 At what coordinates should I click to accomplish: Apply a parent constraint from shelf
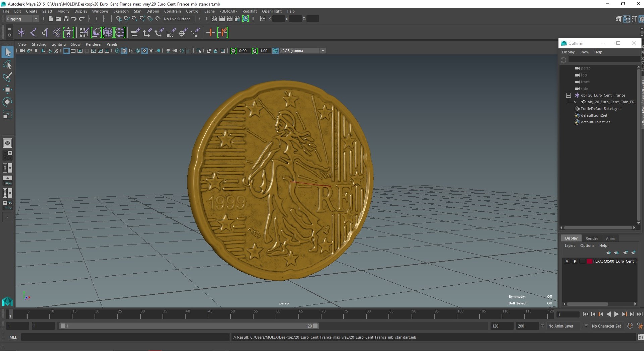tap(135, 32)
